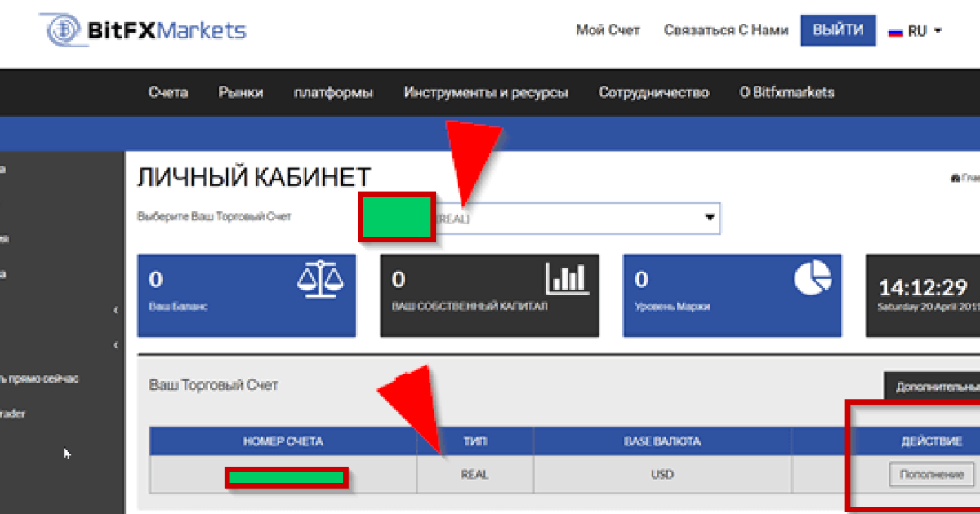The width and height of the screenshot is (980, 514).
Task: Click the 14:12:29 clock tile
Action: (923, 295)
